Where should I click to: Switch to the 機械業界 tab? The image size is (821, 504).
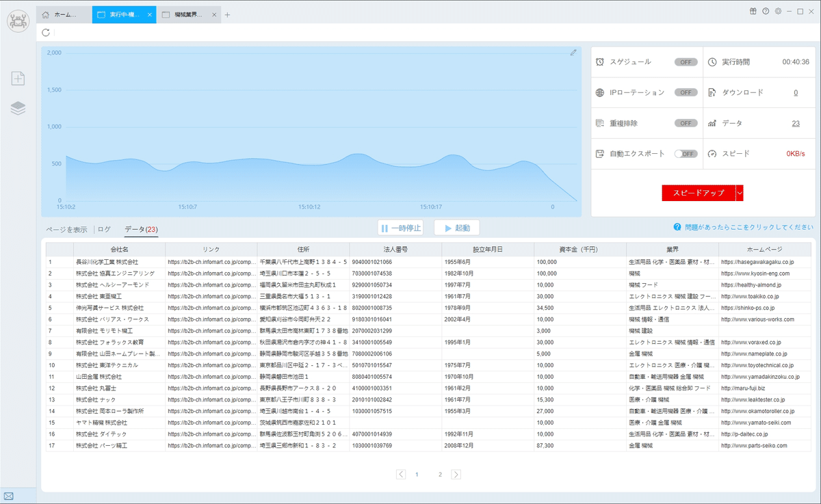[x=188, y=14]
